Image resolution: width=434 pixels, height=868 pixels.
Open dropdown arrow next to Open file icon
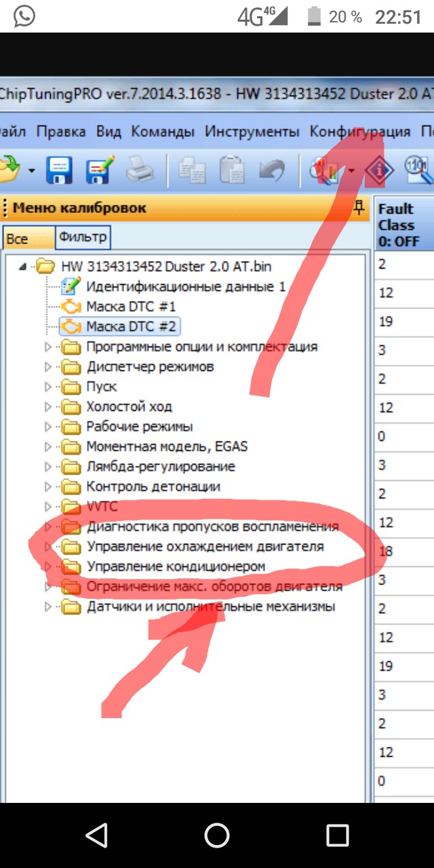(x=31, y=171)
